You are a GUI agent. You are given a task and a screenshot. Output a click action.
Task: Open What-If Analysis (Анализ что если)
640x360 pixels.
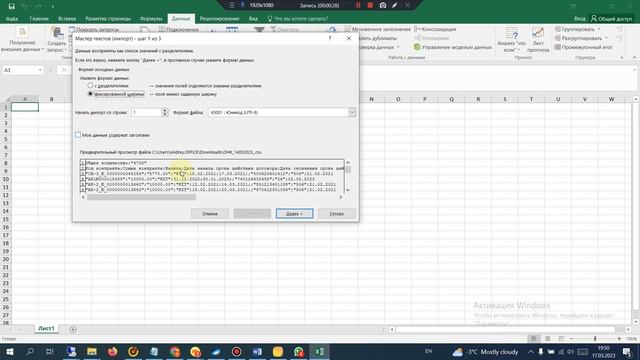coord(511,40)
